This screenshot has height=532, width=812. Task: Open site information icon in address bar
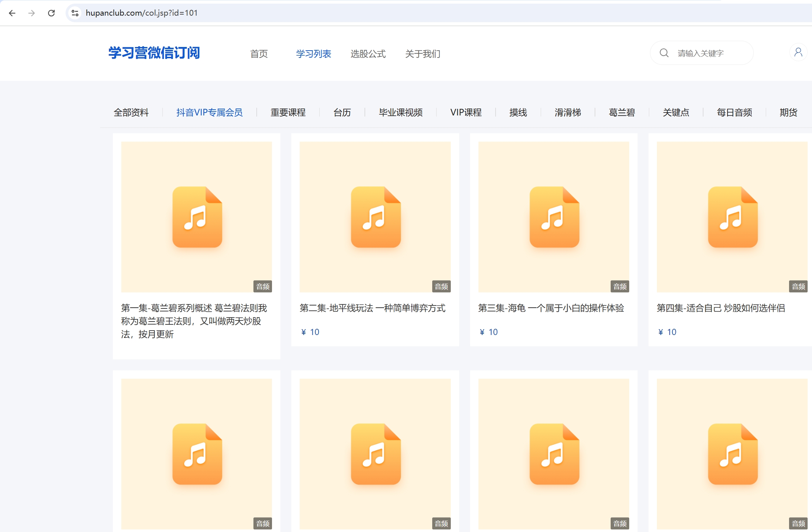[x=75, y=13]
